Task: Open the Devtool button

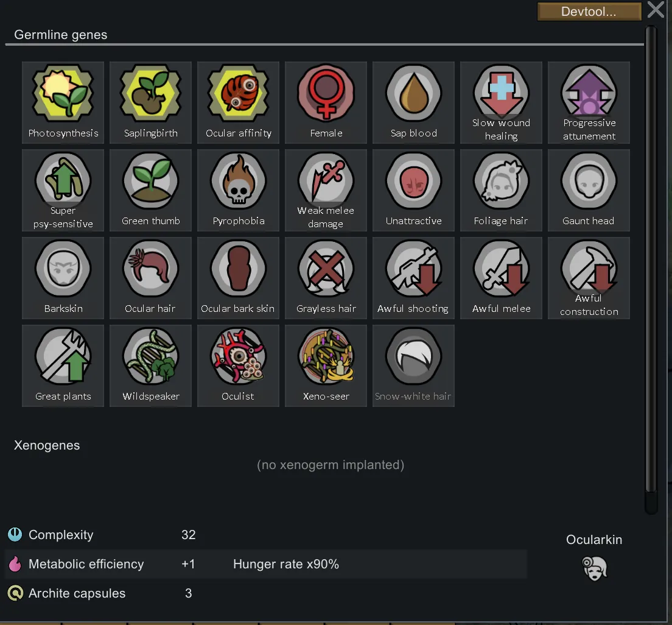Action: (x=589, y=12)
